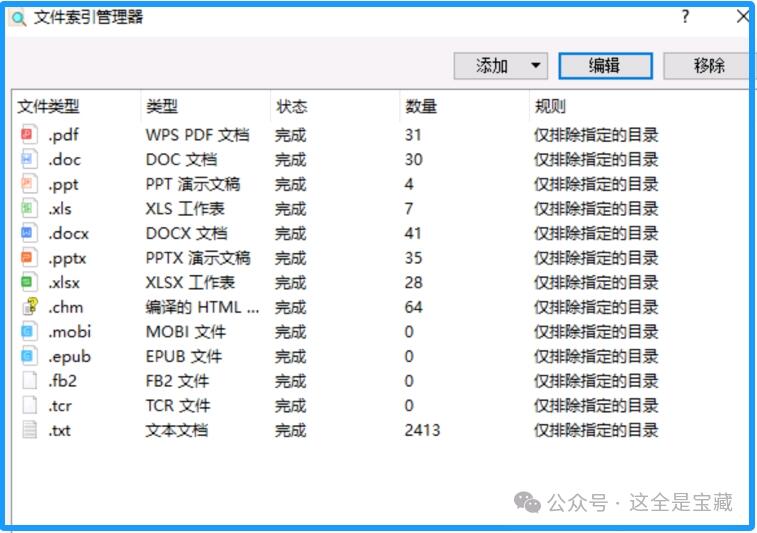Click 完成 status in the .pdf row
The height and width of the screenshot is (533, 757).
point(291,135)
